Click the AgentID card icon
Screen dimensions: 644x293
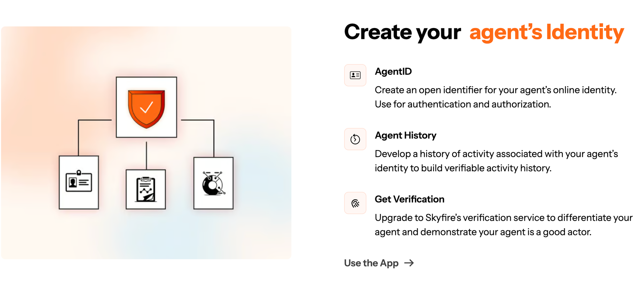(355, 75)
